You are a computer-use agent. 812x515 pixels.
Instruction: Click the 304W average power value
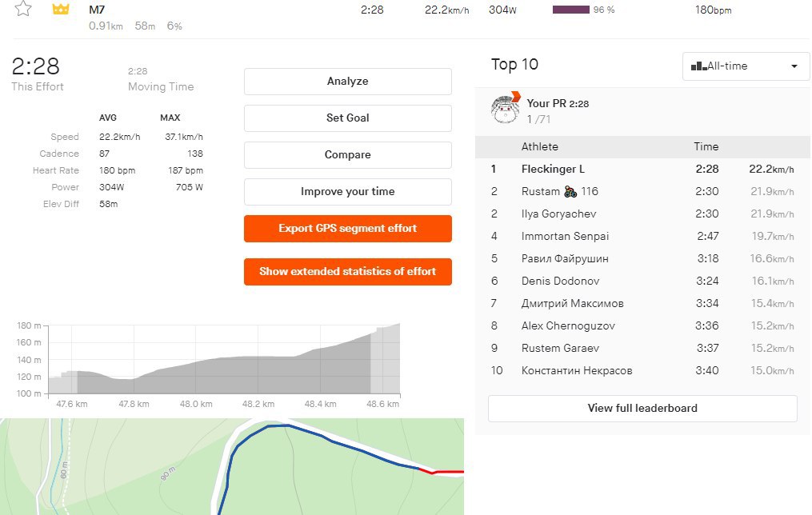(x=111, y=187)
